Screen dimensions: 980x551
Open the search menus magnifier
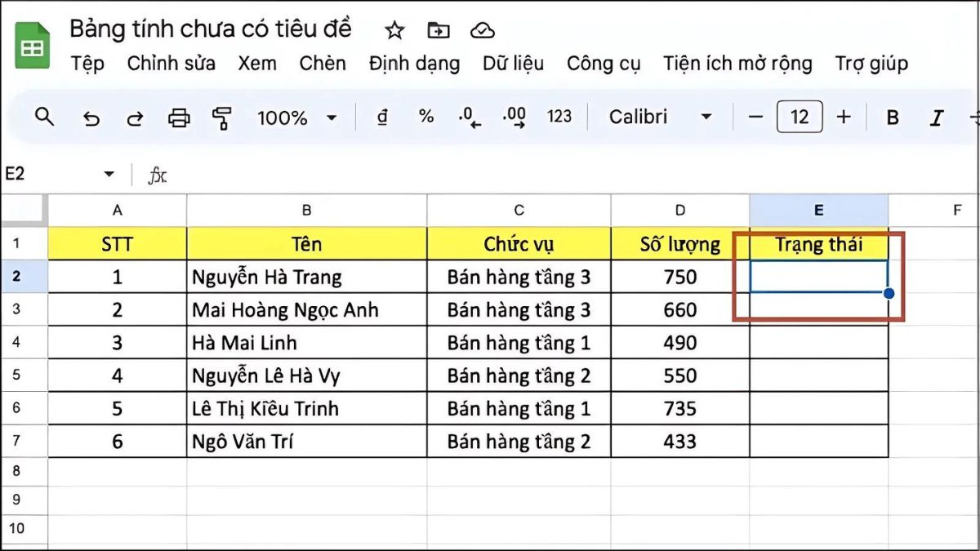pyautogui.click(x=45, y=117)
